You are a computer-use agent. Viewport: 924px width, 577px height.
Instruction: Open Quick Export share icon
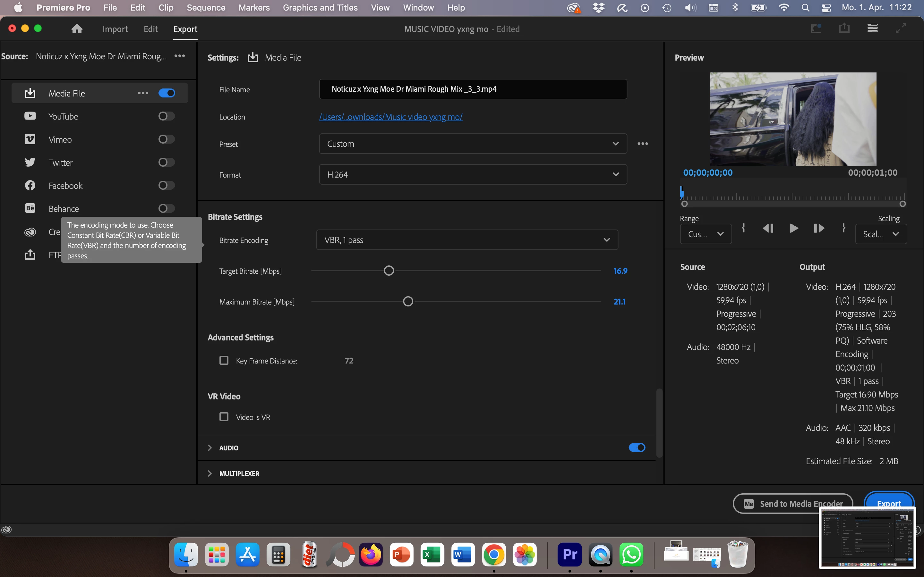844,29
